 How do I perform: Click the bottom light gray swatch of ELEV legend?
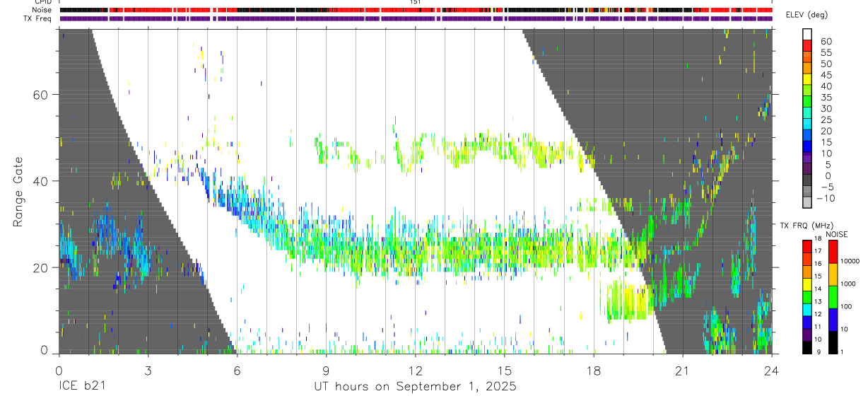(x=807, y=204)
